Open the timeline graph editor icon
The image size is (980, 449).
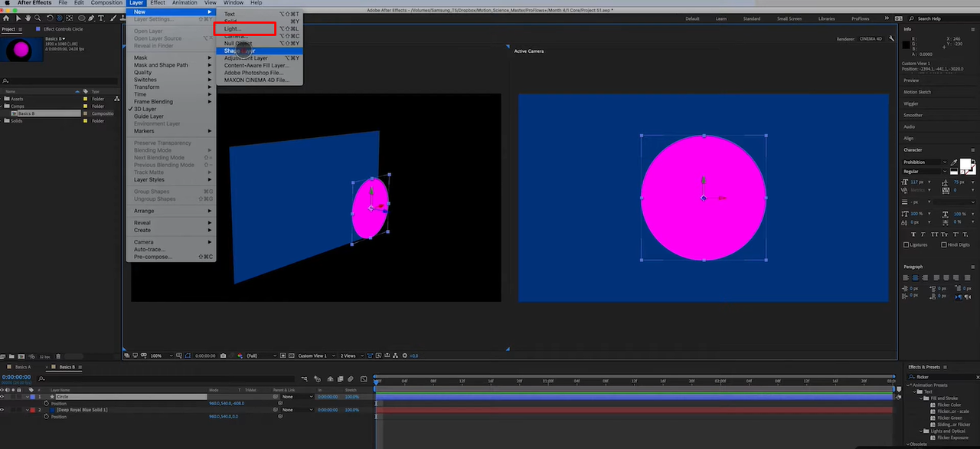click(x=364, y=379)
